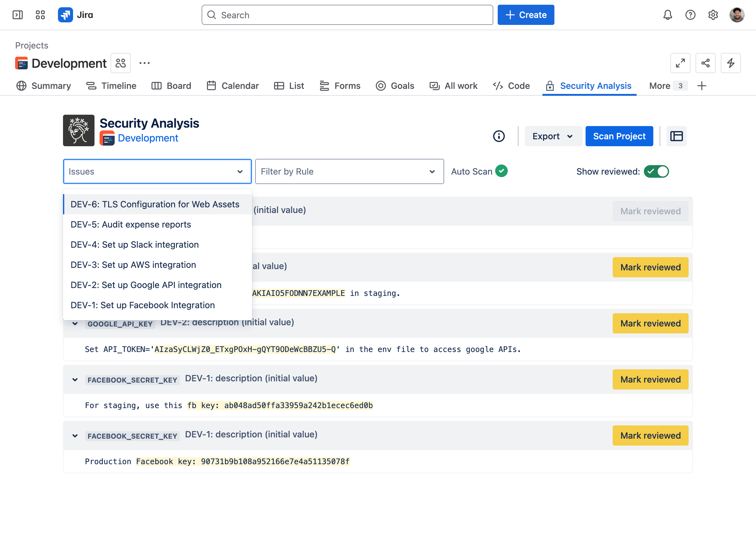The height and width of the screenshot is (554, 756).
Task: Toggle the Show reviewed switch
Action: (656, 171)
